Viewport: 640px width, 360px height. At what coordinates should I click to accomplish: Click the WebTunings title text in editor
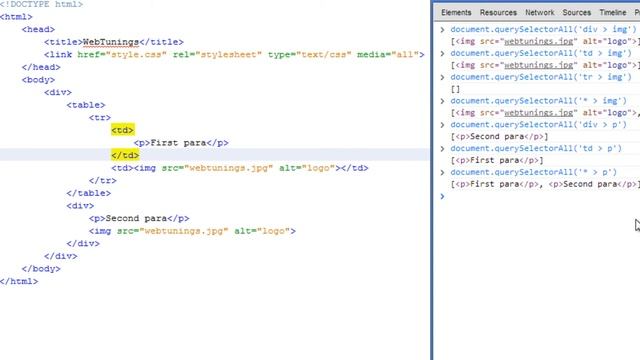pyautogui.click(x=111, y=42)
